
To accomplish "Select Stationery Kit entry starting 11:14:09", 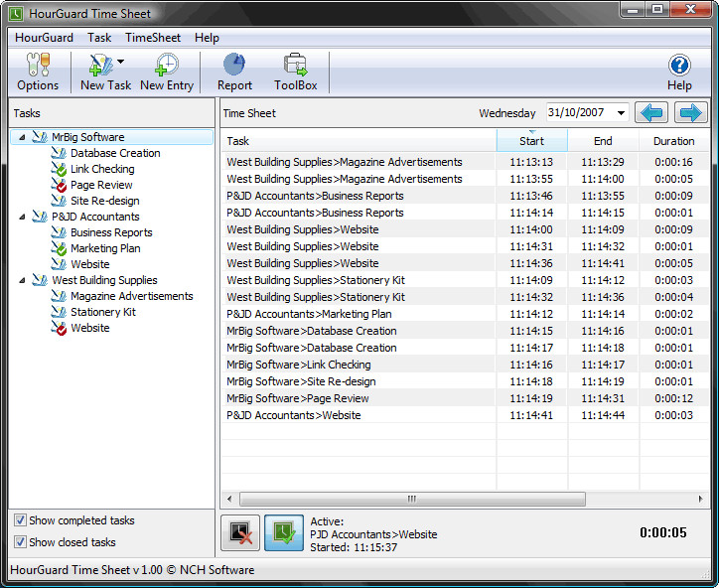I will point(465,280).
